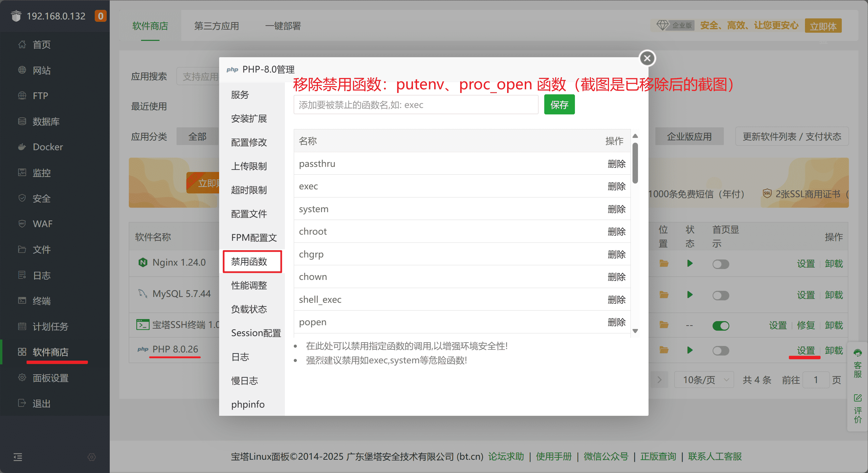Image resolution: width=868 pixels, height=473 pixels.
Task: Open Nginx install folder icon
Action: (x=664, y=263)
